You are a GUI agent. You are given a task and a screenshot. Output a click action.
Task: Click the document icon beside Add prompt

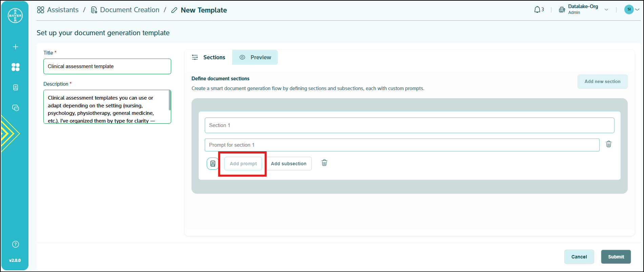(x=213, y=164)
